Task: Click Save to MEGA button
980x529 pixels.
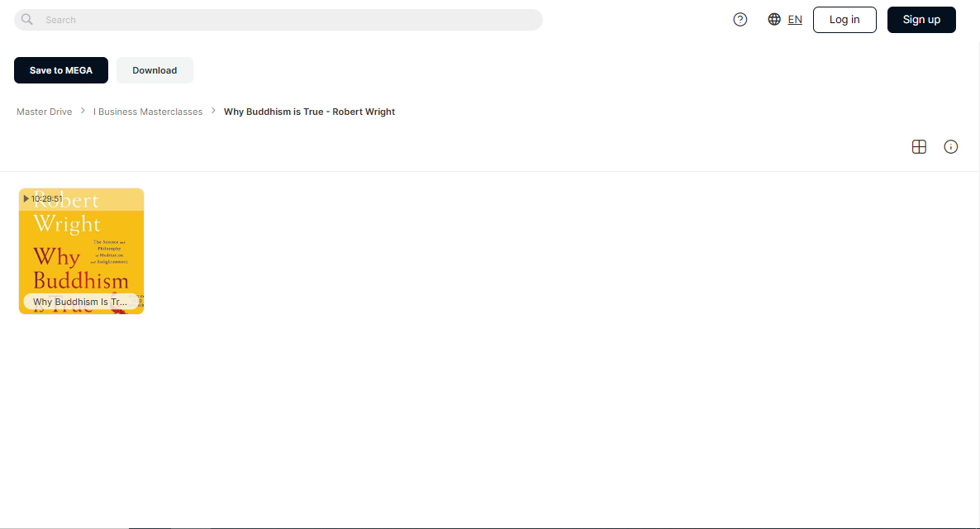Action: tap(60, 70)
